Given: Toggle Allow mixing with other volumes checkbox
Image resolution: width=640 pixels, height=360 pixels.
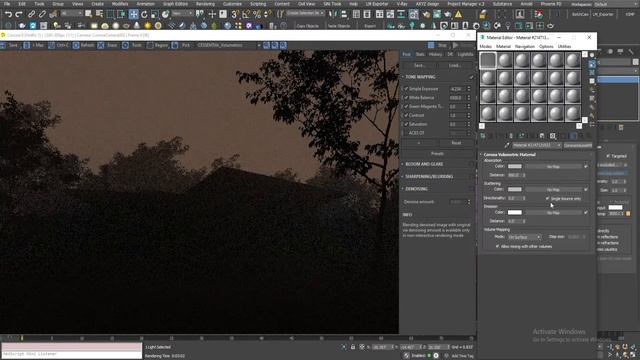Looking at the screenshot, I should point(497,247).
